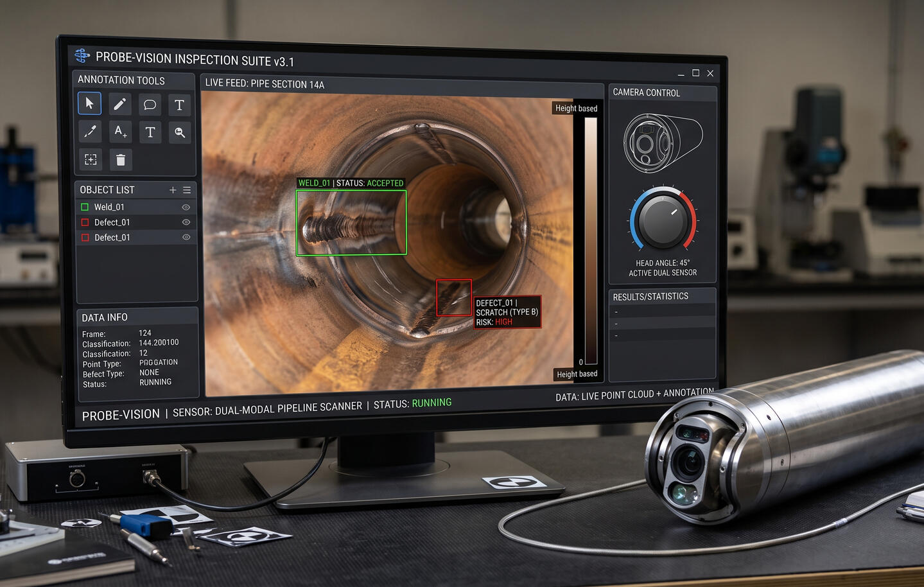Click the Weld_01 green color box
924x587 pixels.
(85, 207)
